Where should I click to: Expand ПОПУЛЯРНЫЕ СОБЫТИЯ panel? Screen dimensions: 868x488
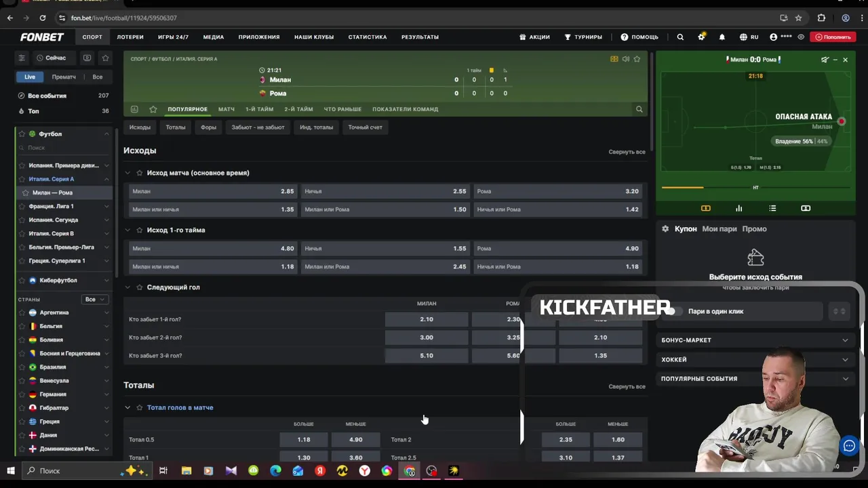pos(755,378)
